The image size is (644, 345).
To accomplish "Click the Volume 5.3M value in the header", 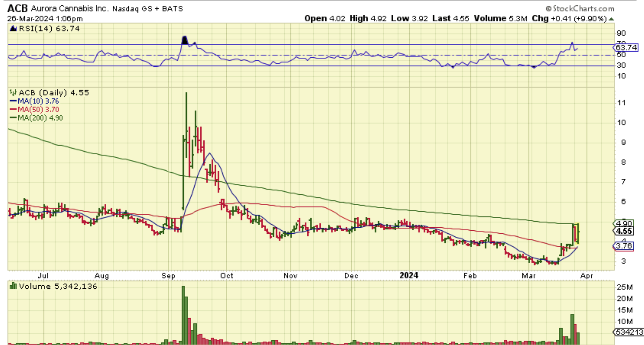I will click(501, 18).
